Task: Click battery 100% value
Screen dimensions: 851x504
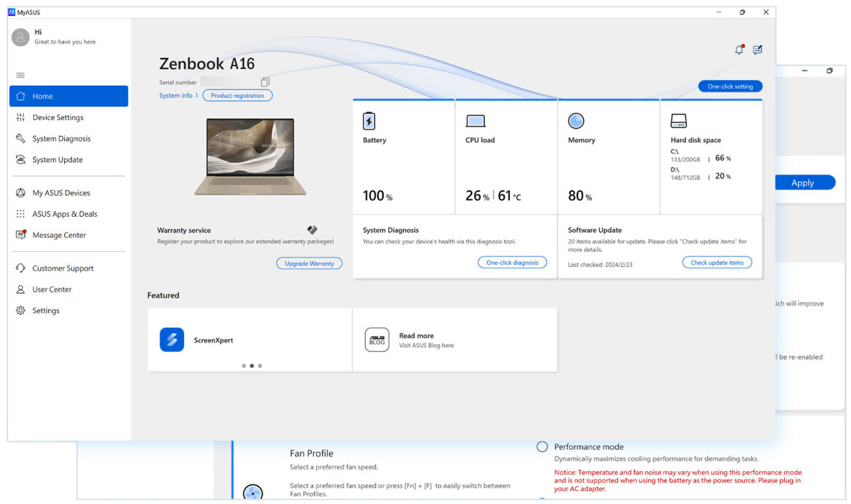Action: pyautogui.click(x=378, y=196)
